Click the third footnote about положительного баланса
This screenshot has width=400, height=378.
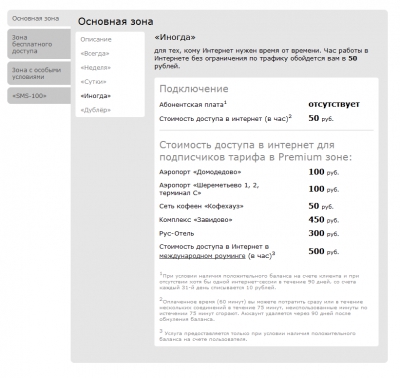point(258,336)
